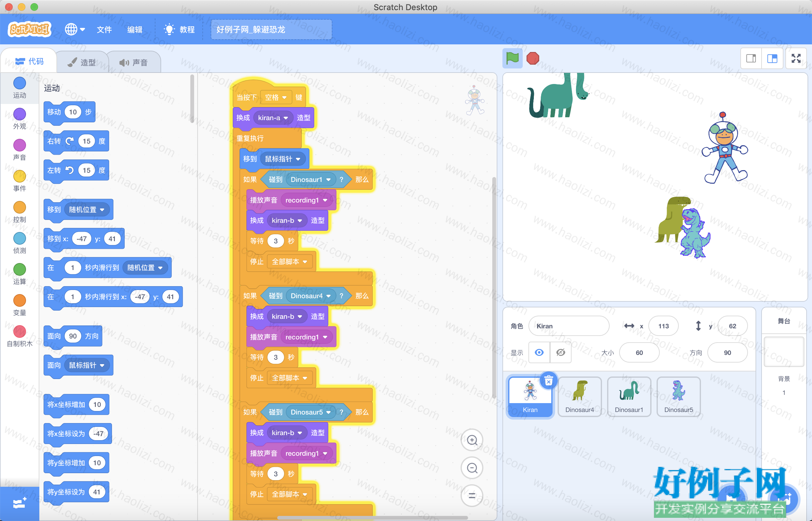Viewport: 812px width, 521px height.
Task: Click the green flag to start
Action: pos(512,59)
